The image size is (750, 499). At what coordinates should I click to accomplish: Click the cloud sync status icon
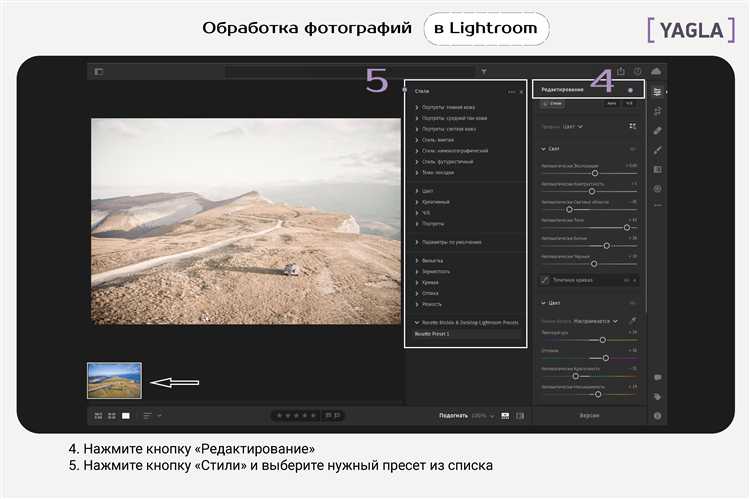click(x=656, y=71)
